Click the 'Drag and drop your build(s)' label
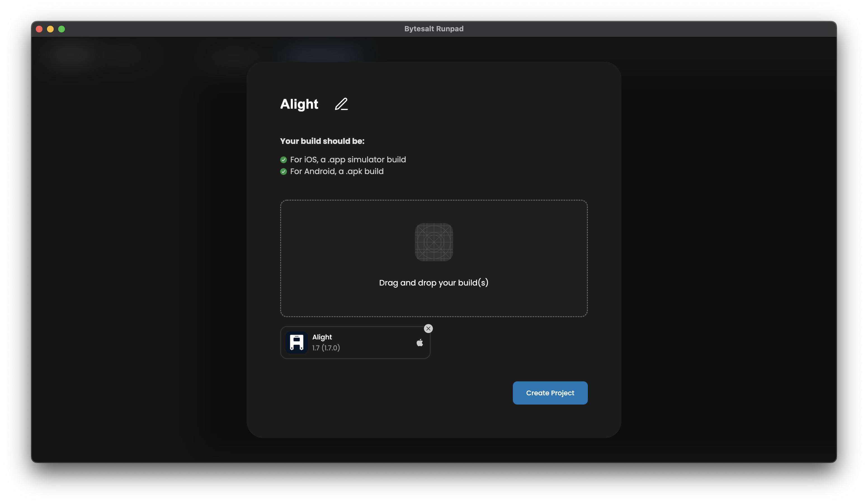Viewport: 868px width, 504px height. click(434, 282)
